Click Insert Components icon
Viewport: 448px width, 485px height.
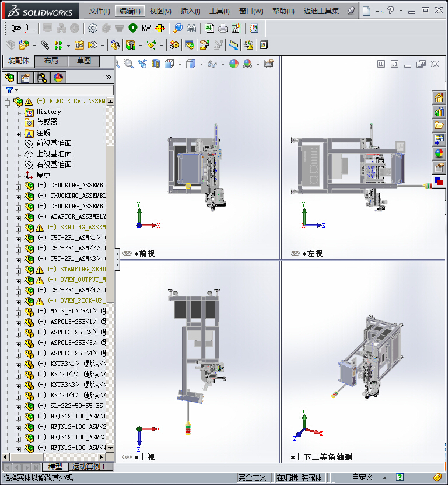tap(24, 45)
